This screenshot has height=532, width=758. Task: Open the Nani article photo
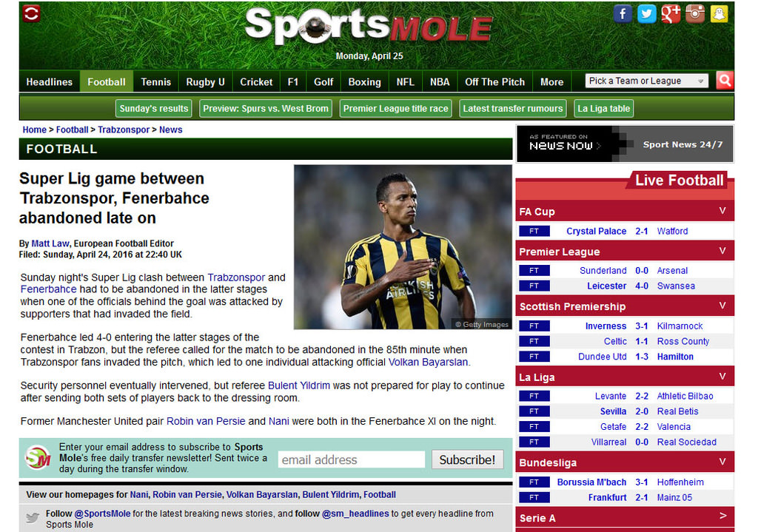coord(403,247)
